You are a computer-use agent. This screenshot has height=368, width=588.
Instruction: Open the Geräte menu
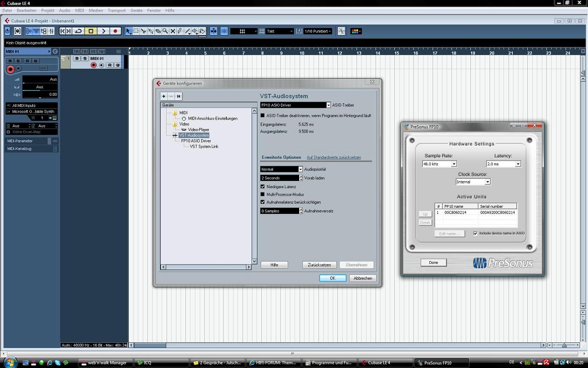[x=136, y=10]
